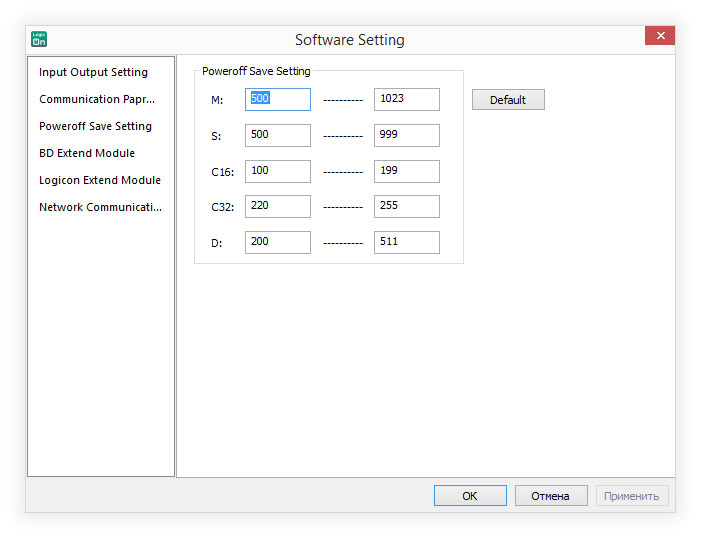This screenshot has height=538, width=701.
Task: Click the C32 start field showing 220
Action: click(x=278, y=206)
